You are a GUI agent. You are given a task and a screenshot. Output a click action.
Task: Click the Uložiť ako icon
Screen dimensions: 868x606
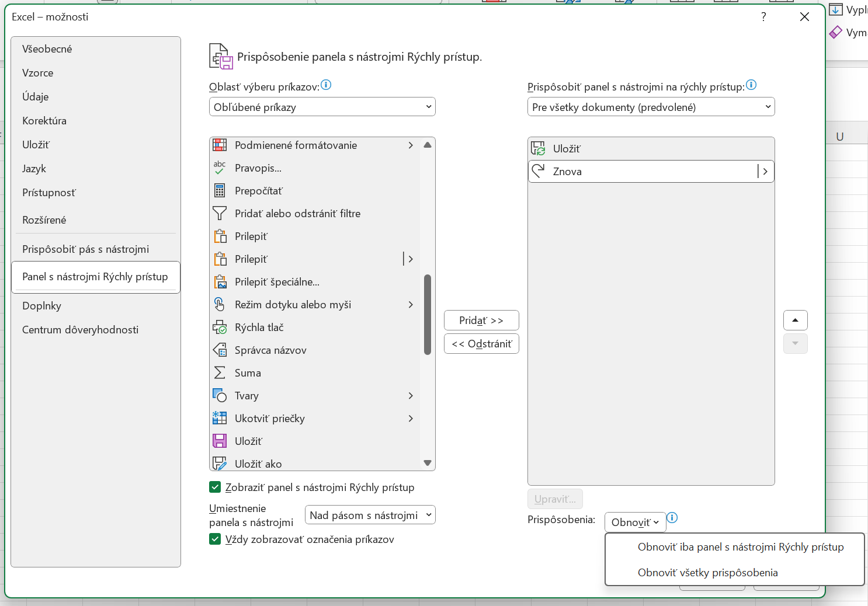pyautogui.click(x=220, y=464)
